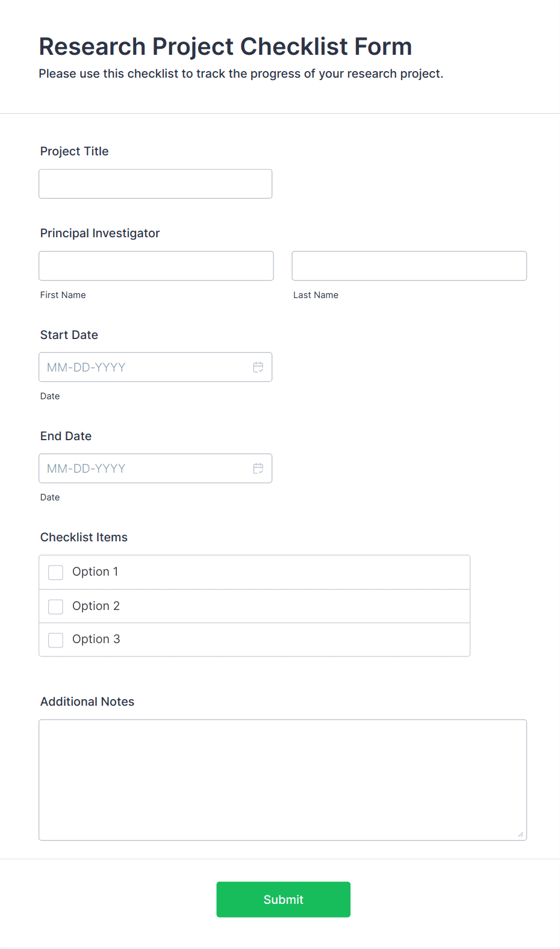The image size is (560, 949).
Task: Open the Start Date calendar picker icon
Action: pyautogui.click(x=258, y=367)
